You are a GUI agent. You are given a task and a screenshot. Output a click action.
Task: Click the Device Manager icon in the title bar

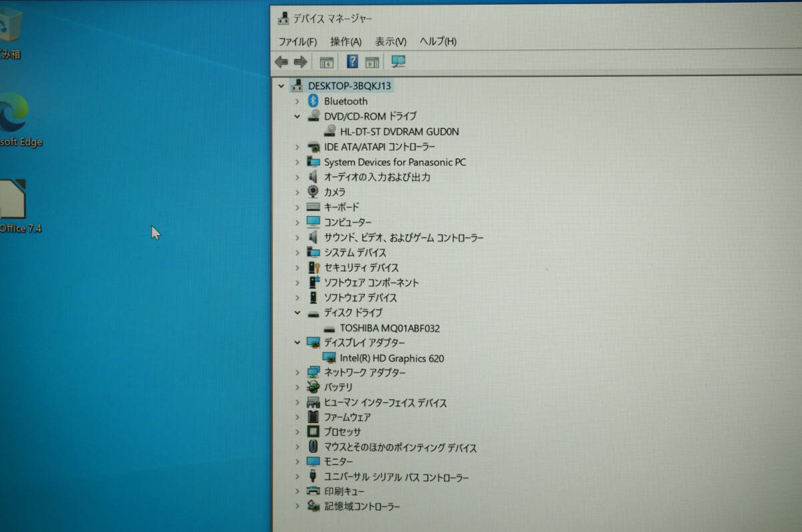coord(284,18)
